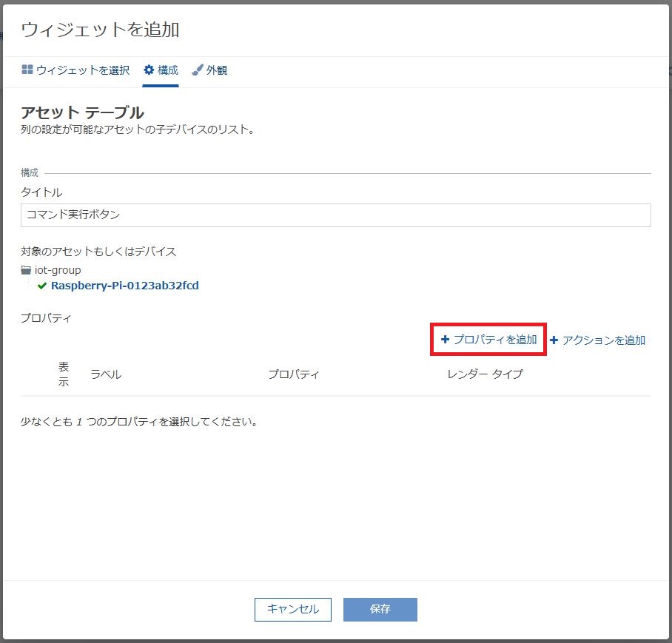Click the プロパティを追加 link
The image size is (672, 643).
point(493,340)
